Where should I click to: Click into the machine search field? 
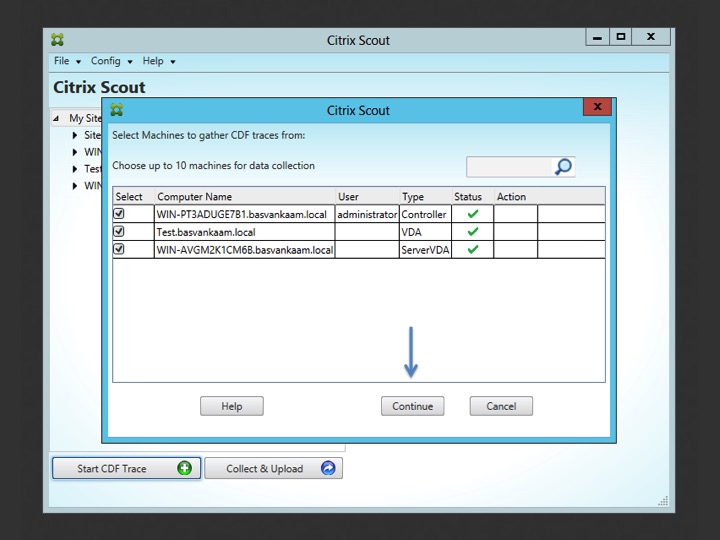[x=510, y=167]
